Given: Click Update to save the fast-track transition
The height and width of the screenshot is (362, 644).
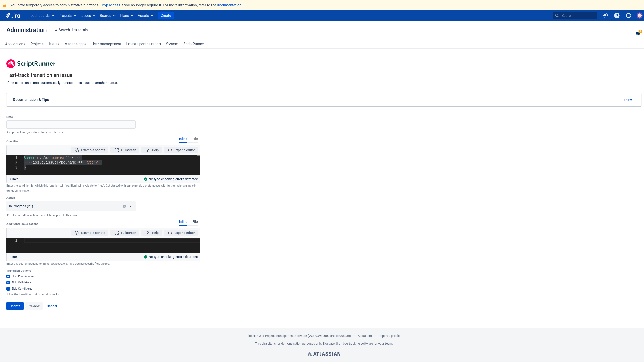Looking at the screenshot, I should pos(15,306).
